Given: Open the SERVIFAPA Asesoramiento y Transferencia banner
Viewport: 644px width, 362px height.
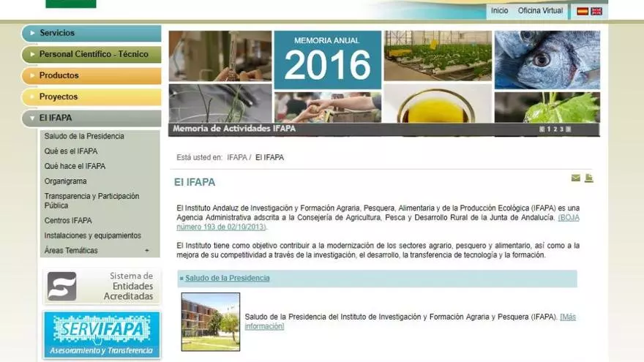Looking at the screenshot, I should pos(101,334).
